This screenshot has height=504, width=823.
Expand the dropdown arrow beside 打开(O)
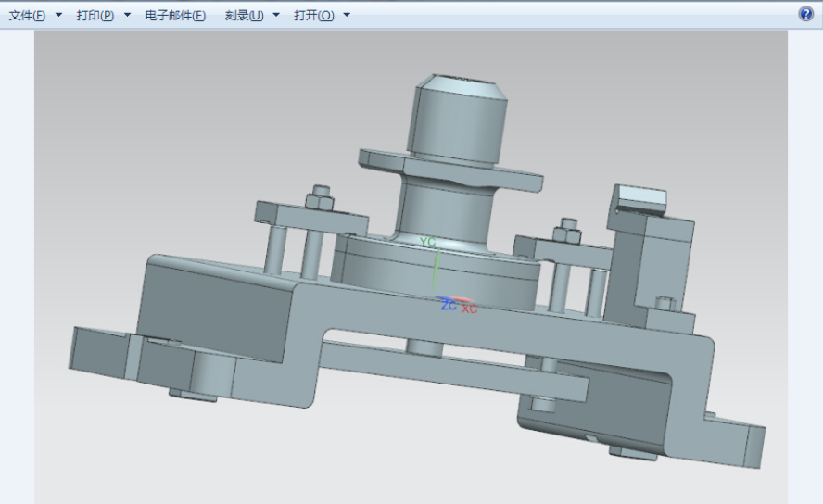tap(347, 15)
